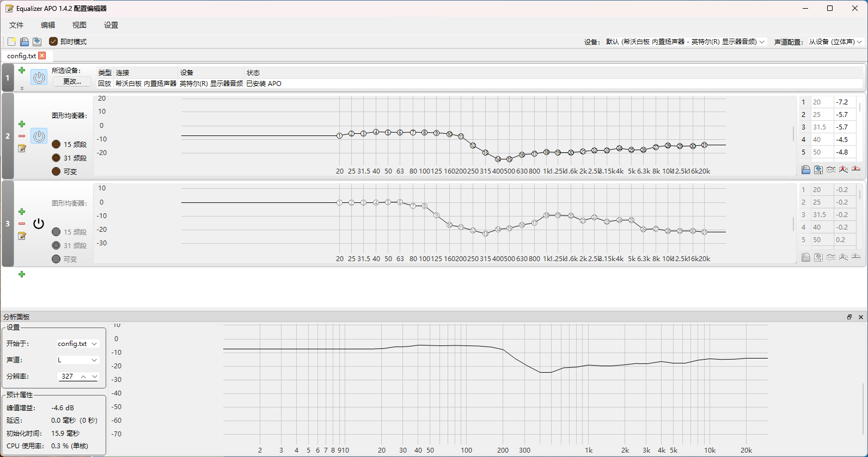Screen dimensions: 868x457
Task: Select 可变 variable option in filter 2
Action: tap(56, 171)
